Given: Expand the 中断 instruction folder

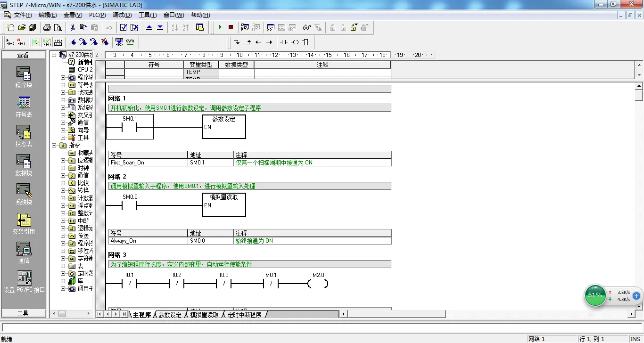Looking at the screenshot, I should 63,220.
